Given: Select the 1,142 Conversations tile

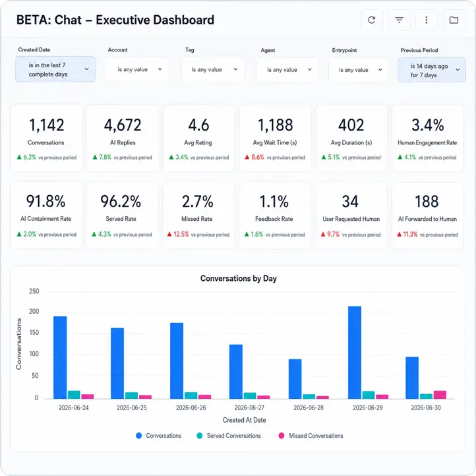Looking at the screenshot, I should tap(46, 138).
